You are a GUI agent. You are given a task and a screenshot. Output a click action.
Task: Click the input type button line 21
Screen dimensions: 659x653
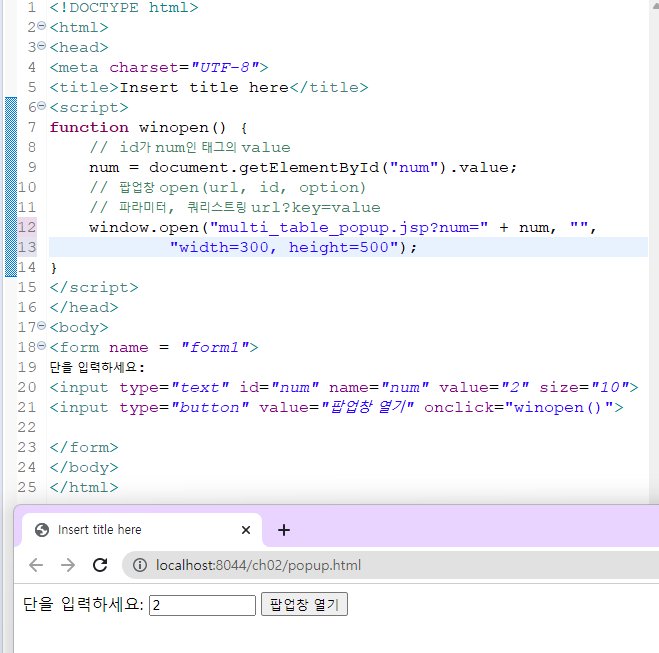(x=336, y=408)
